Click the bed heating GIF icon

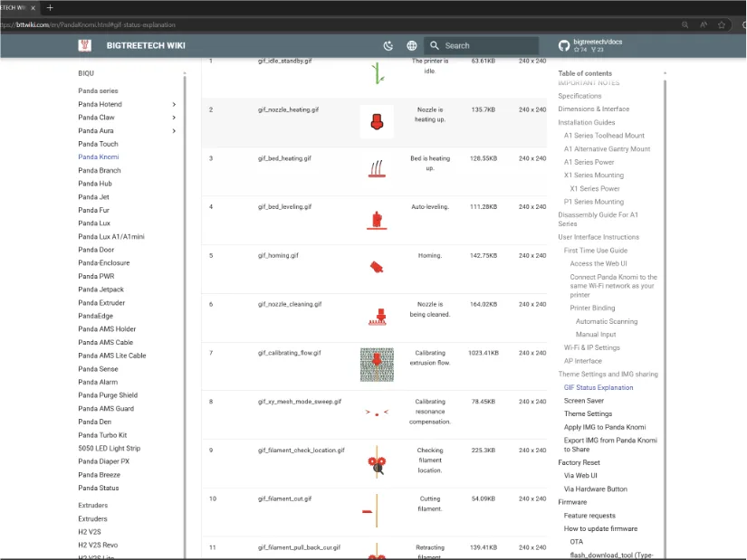click(x=377, y=169)
